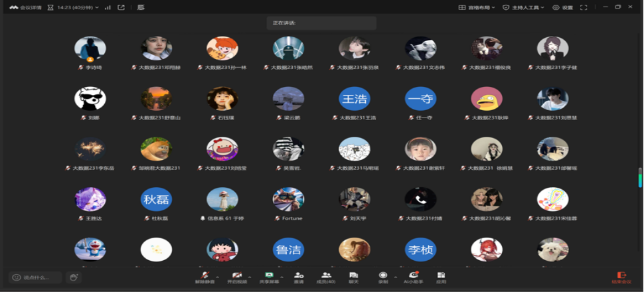Expand the meeting timer dropdown arrow

(x=98, y=7)
